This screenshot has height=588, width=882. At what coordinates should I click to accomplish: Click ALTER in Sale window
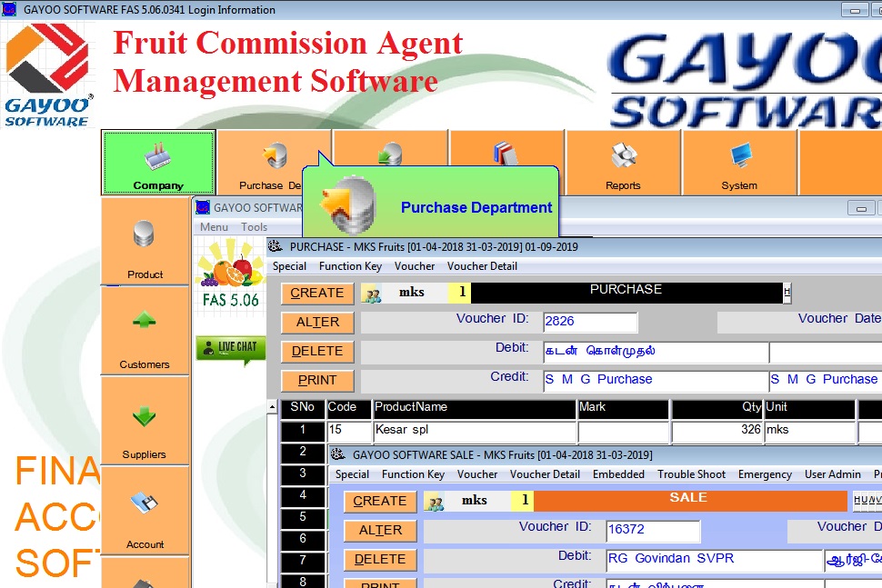[380, 531]
